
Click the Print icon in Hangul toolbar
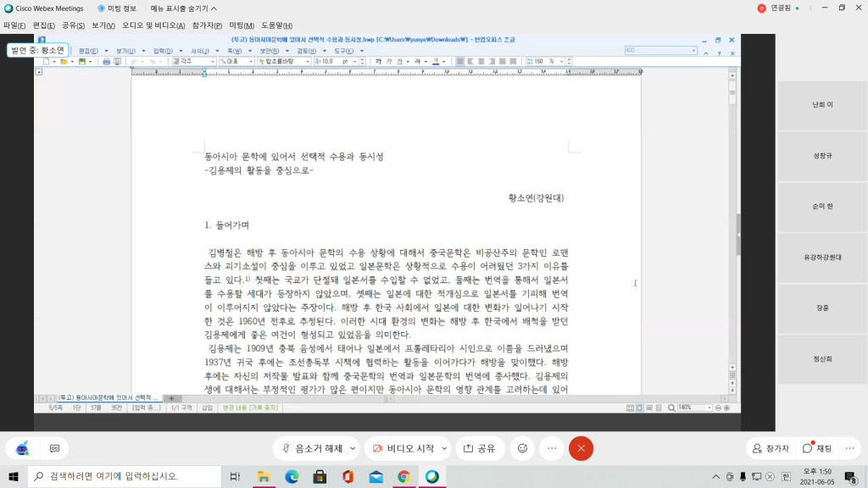106,61
